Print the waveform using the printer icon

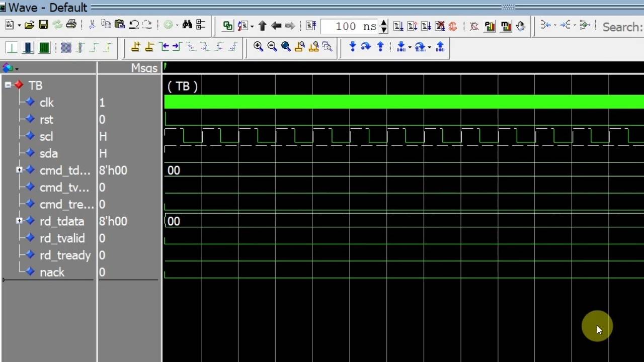(71, 25)
